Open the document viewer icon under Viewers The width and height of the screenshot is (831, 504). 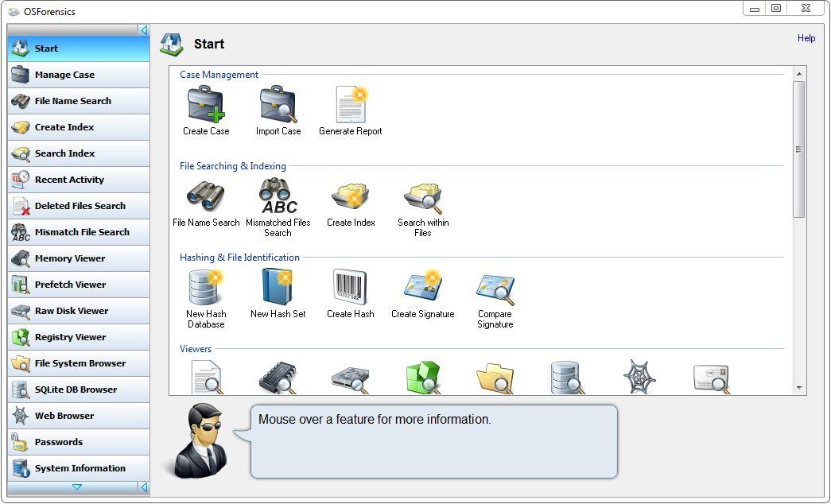click(206, 378)
